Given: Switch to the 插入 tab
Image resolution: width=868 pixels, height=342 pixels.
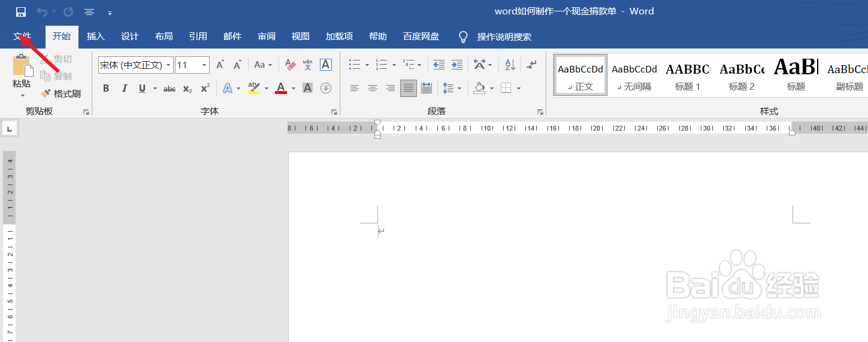Looking at the screenshot, I should tap(96, 37).
